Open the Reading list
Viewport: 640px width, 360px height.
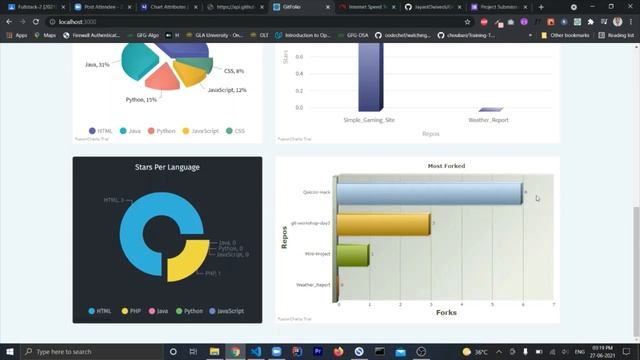(x=616, y=36)
